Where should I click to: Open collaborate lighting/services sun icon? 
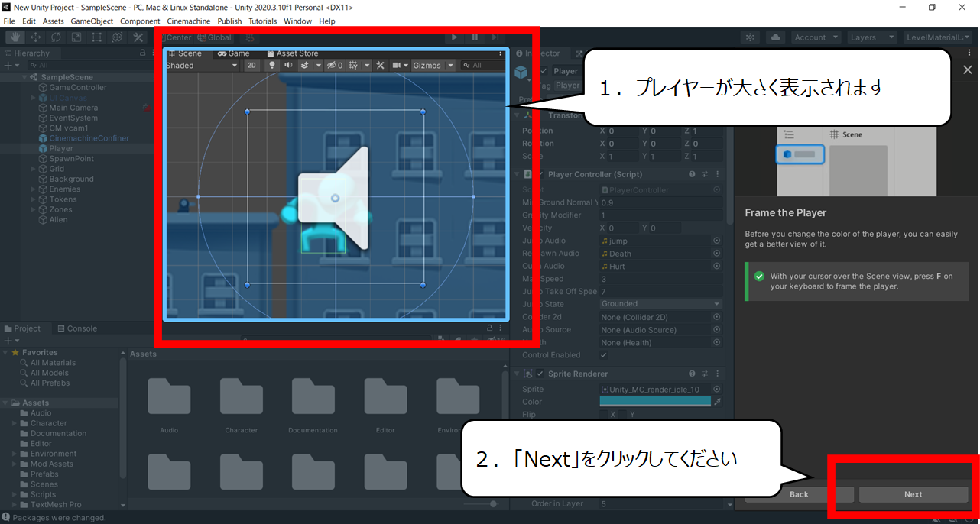(751, 37)
